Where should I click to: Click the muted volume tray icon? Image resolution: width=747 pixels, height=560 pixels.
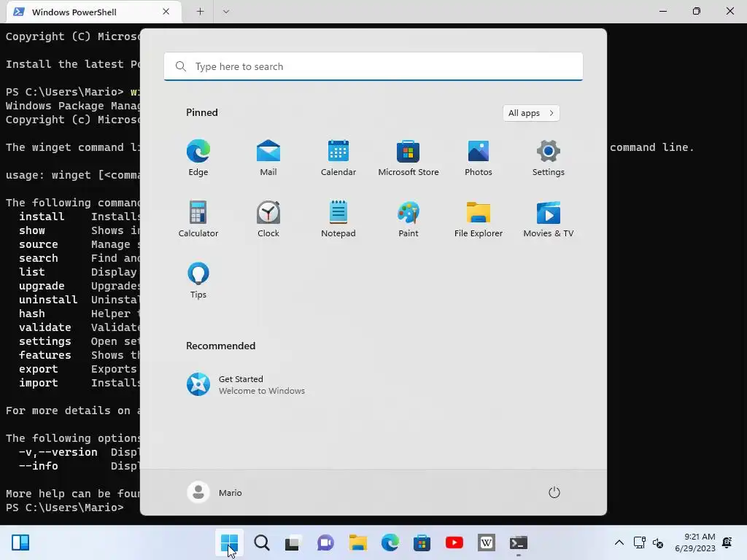[658, 542]
